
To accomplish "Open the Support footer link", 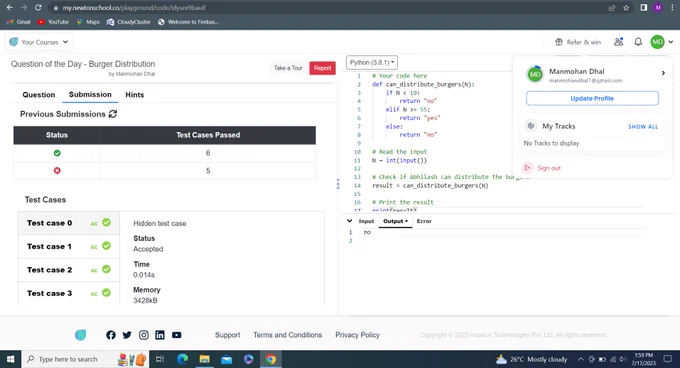I will (227, 335).
